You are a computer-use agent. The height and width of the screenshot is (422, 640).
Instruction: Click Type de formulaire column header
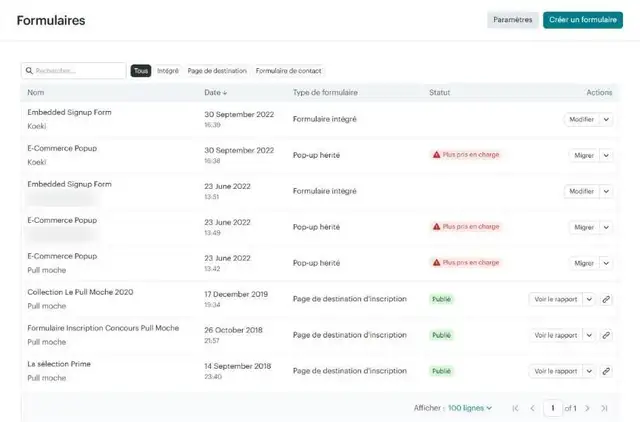pos(325,93)
